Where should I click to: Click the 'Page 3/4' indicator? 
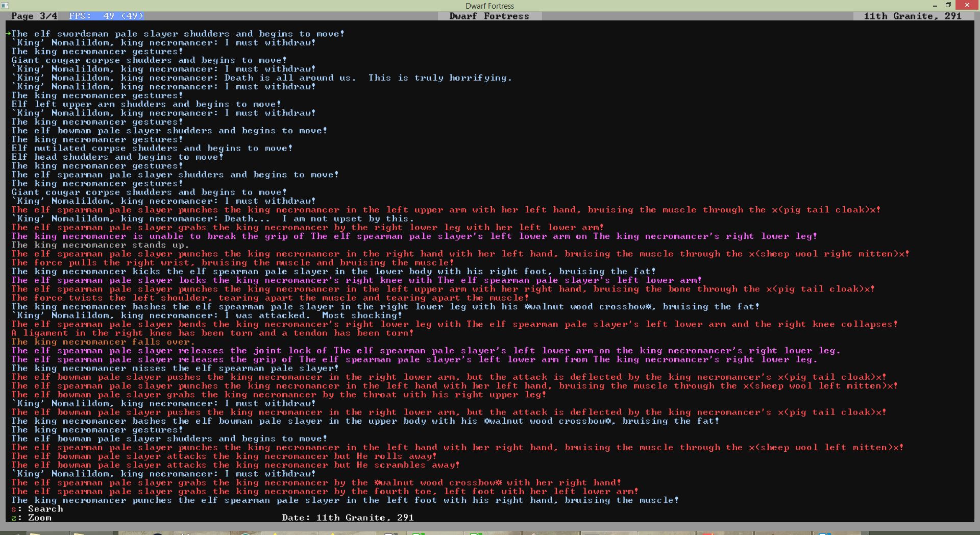click(34, 16)
